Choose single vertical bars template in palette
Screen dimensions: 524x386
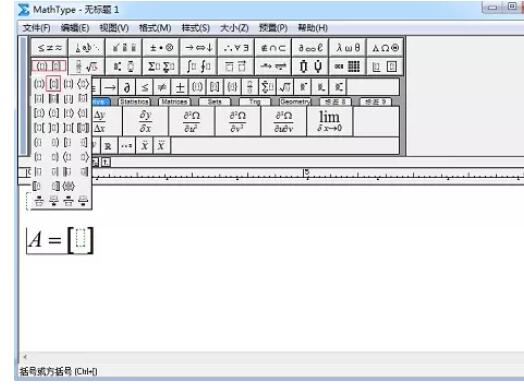pyautogui.click(x=39, y=99)
